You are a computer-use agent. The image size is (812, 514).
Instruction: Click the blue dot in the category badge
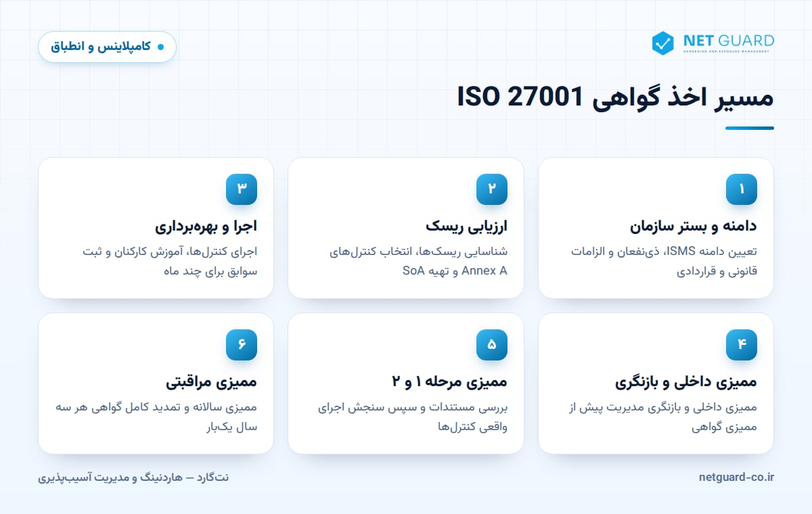[x=160, y=47]
